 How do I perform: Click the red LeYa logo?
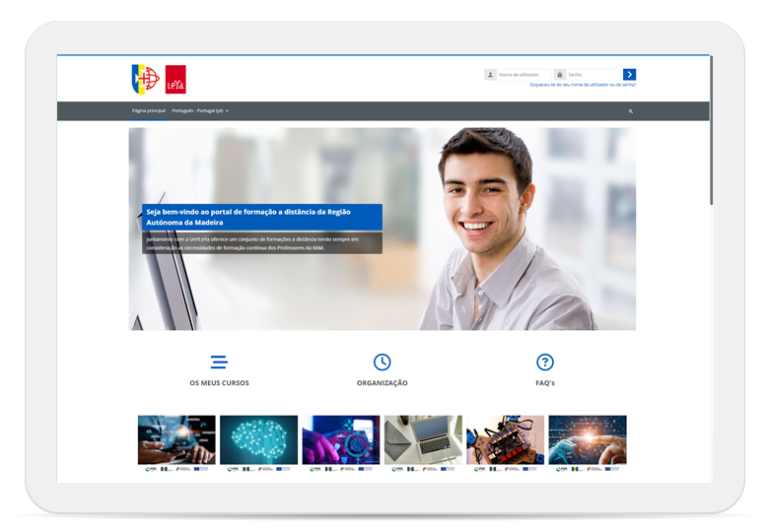pyautogui.click(x=175, y=80)
